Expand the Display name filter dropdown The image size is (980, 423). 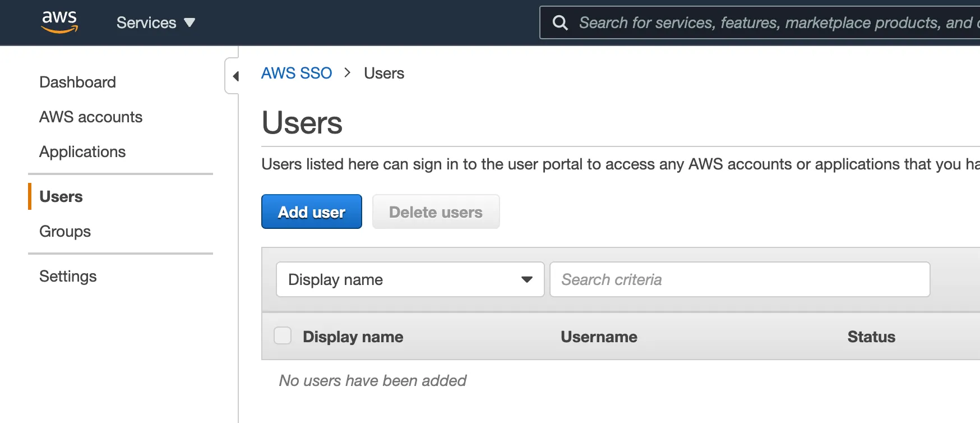(410, 279)
